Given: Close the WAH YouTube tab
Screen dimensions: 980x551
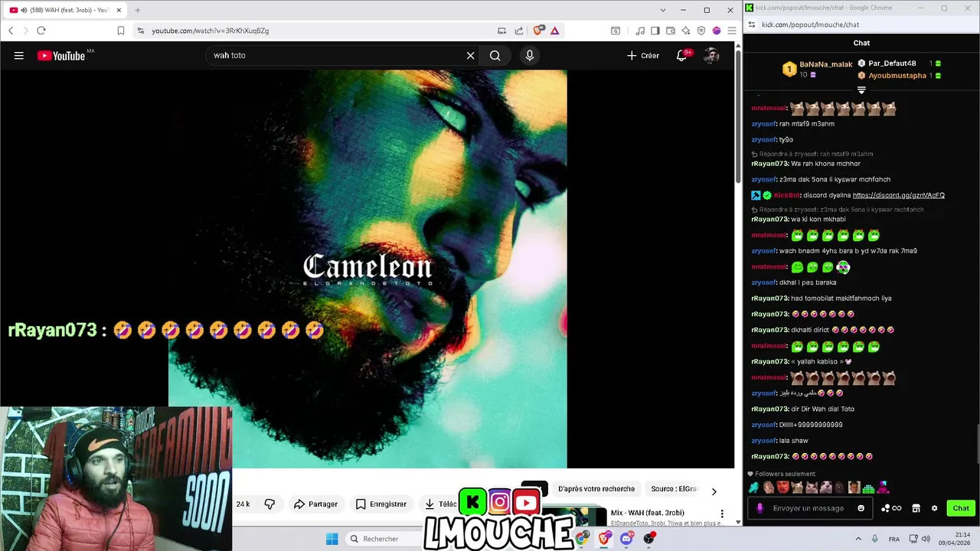Looking at the screenshot, I should (119, 10).
